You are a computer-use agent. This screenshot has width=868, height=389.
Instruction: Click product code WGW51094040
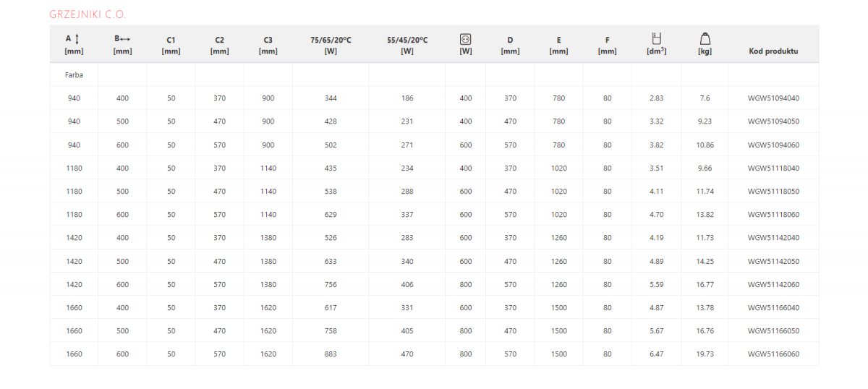773,98
